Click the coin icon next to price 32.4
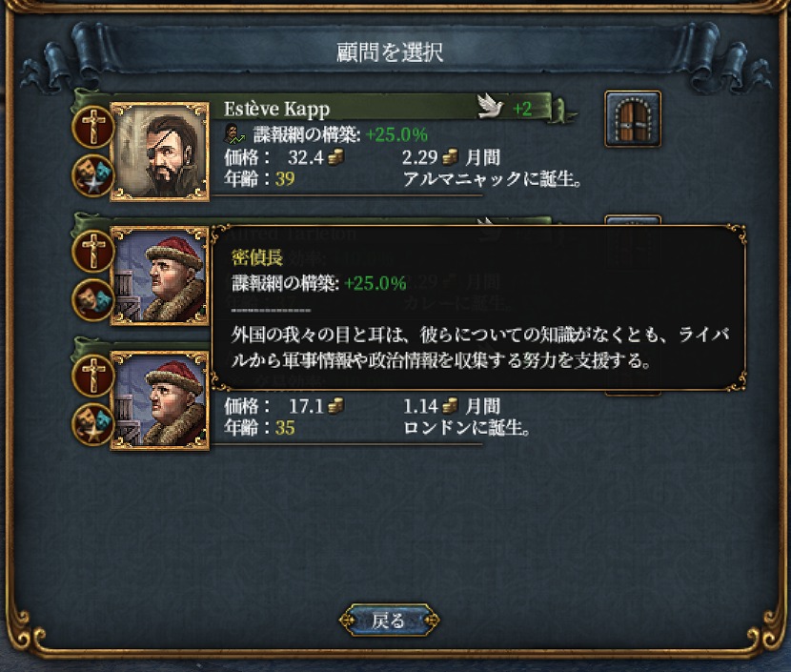Image resolution: width=791 pixels, height=672 pixels. point(336,157)
